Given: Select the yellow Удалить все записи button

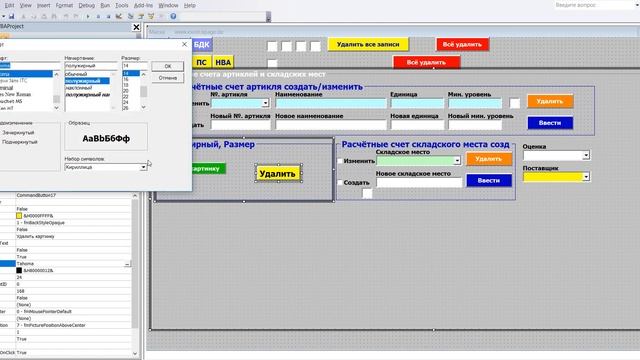Looking at the screenshot, I should point(368,44).
